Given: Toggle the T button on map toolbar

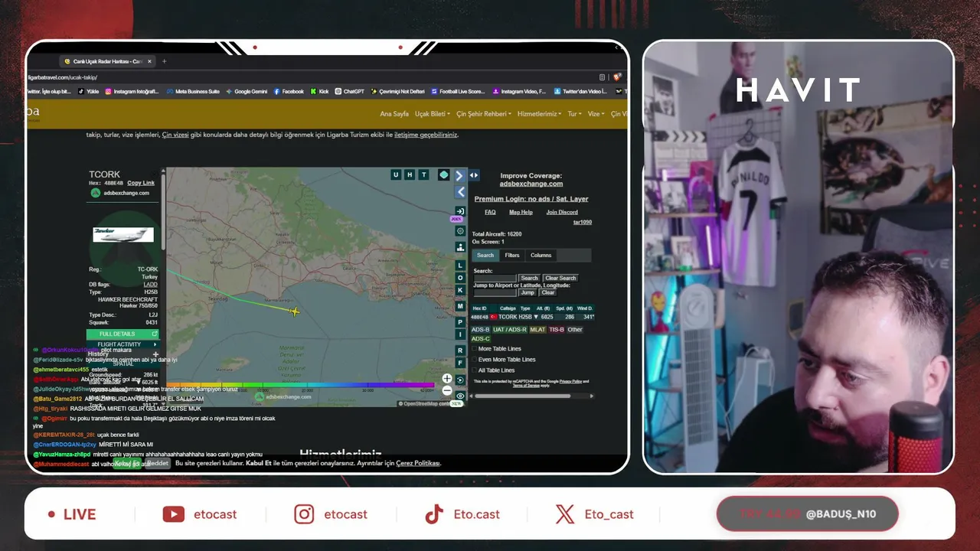Looking at the screenshot, I should click(x=424, y=175).
